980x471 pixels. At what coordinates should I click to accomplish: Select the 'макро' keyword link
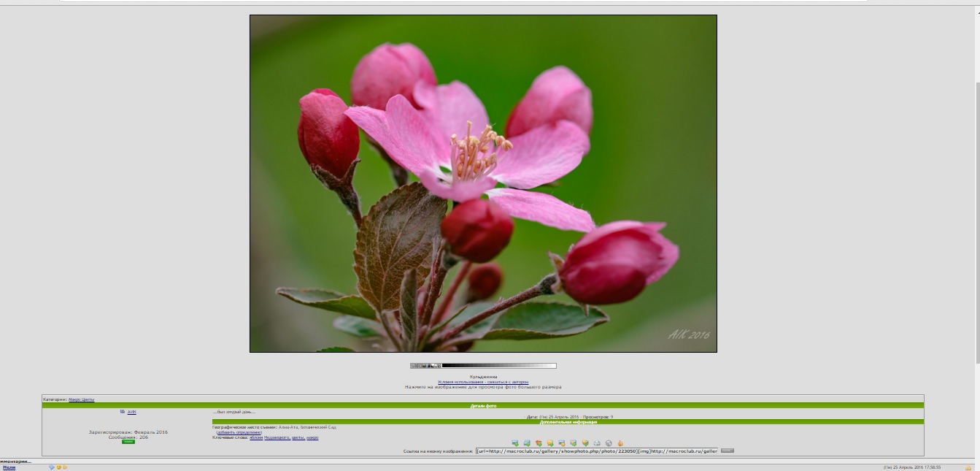[312, 437]
